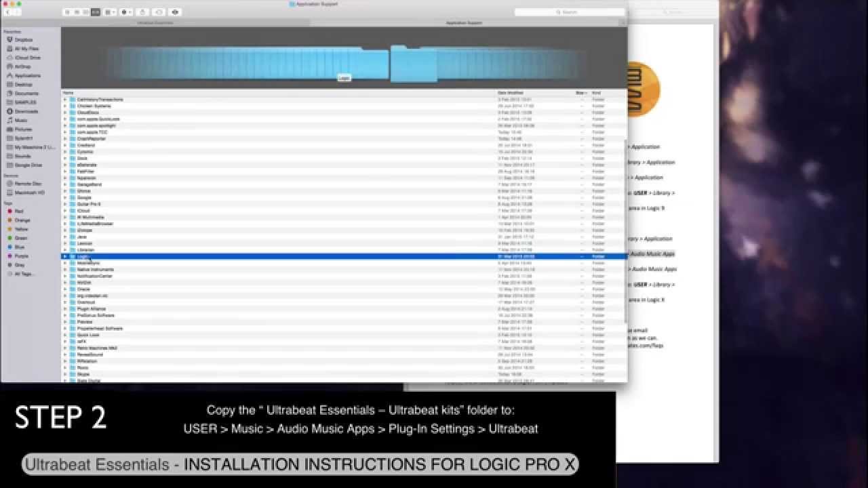Switch Finder to column view
868x488 pixels.
(x=86, y=12)
